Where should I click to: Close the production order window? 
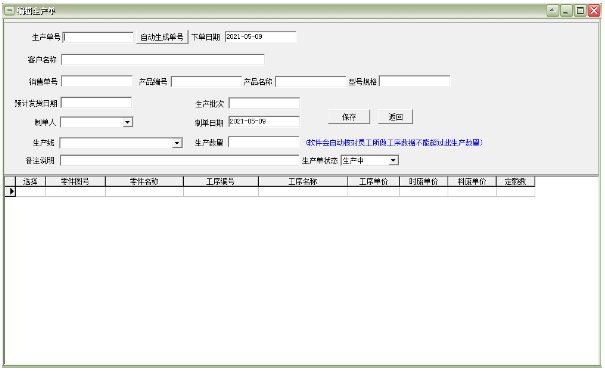(594, 11)
